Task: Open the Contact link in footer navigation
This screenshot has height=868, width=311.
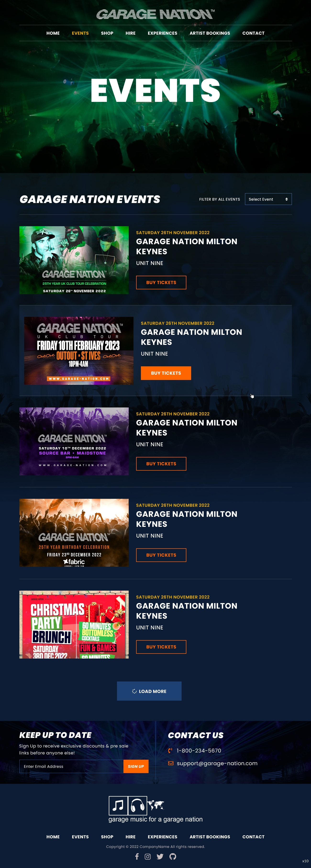Action: point(253,837)
